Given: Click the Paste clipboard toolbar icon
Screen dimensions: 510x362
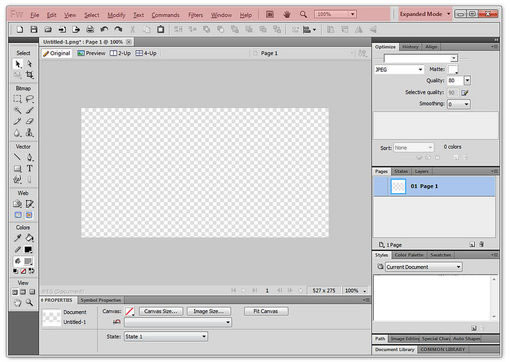Looking at the screenshot, I should point(160,29).
